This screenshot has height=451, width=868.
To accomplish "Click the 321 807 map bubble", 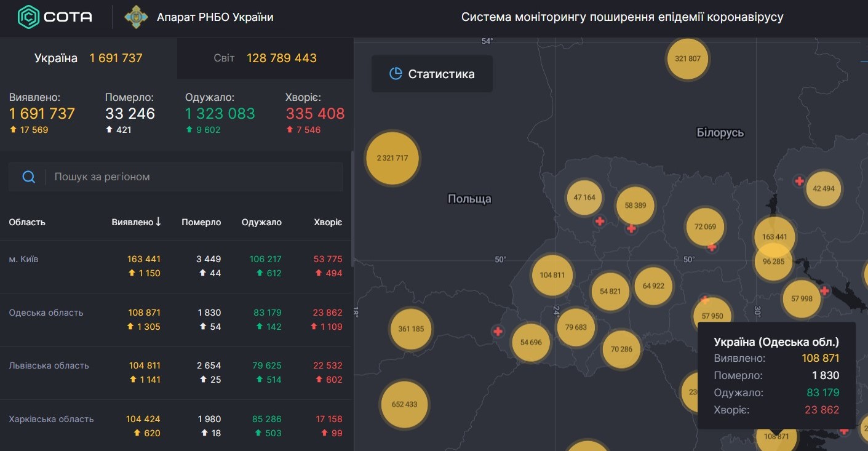I will tap(688, 59).
